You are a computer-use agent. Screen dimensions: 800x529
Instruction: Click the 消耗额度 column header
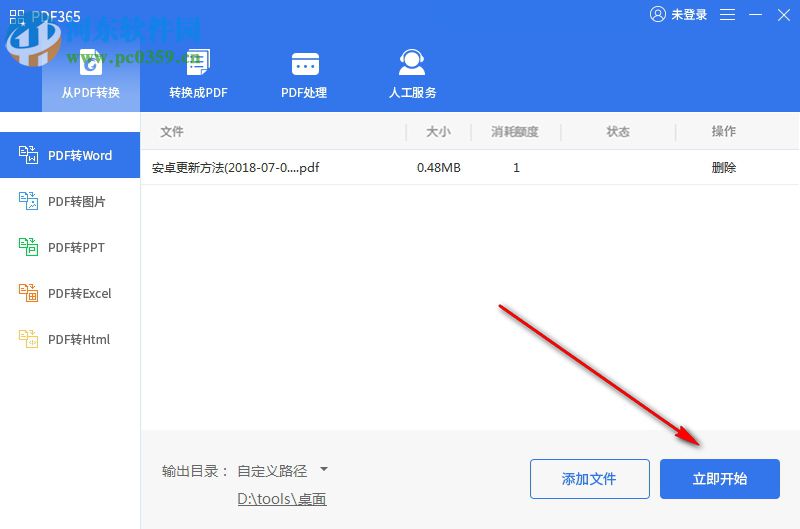(515, 132)
